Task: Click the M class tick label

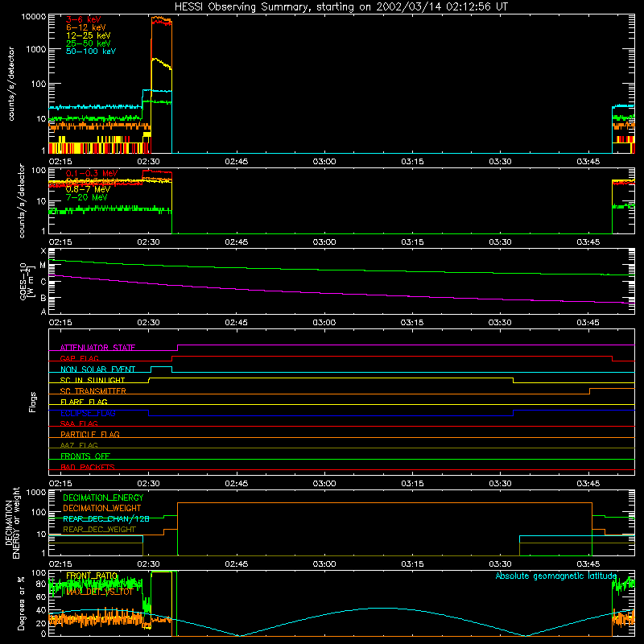Action: (x=43, y=266)
